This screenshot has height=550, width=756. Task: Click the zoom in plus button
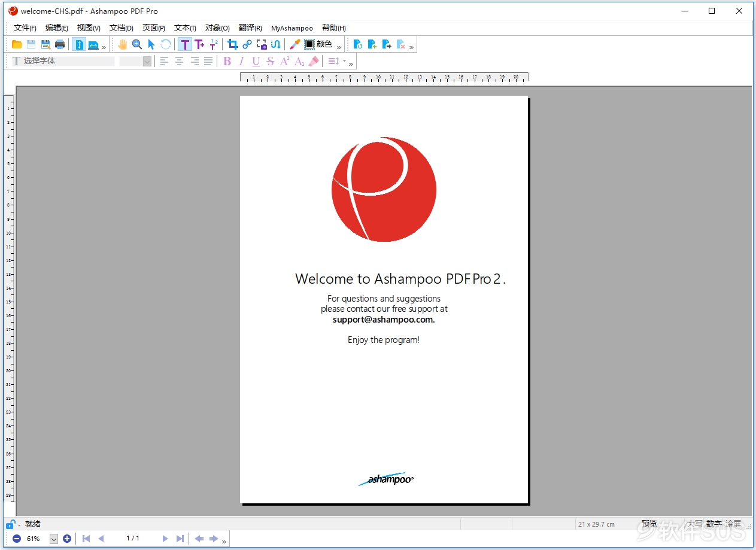click(x=67, y=539)
